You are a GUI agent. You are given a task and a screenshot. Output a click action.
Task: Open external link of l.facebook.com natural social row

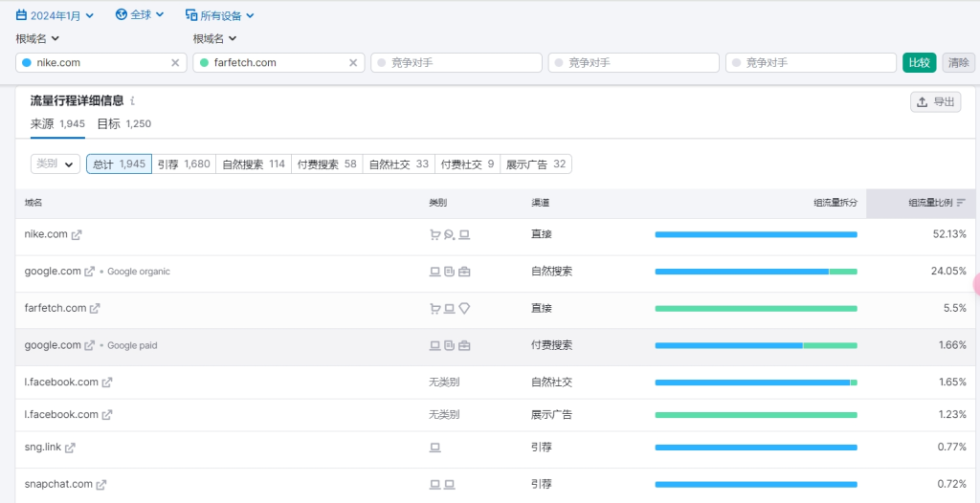click(x=107, y=382)
